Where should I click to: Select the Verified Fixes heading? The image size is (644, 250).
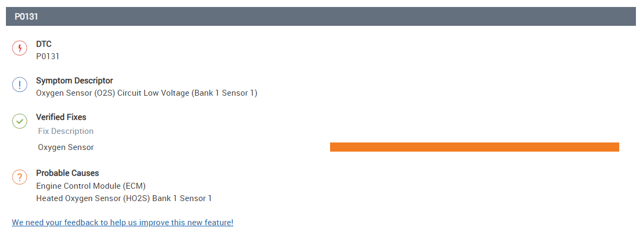(x=61, y=117)
